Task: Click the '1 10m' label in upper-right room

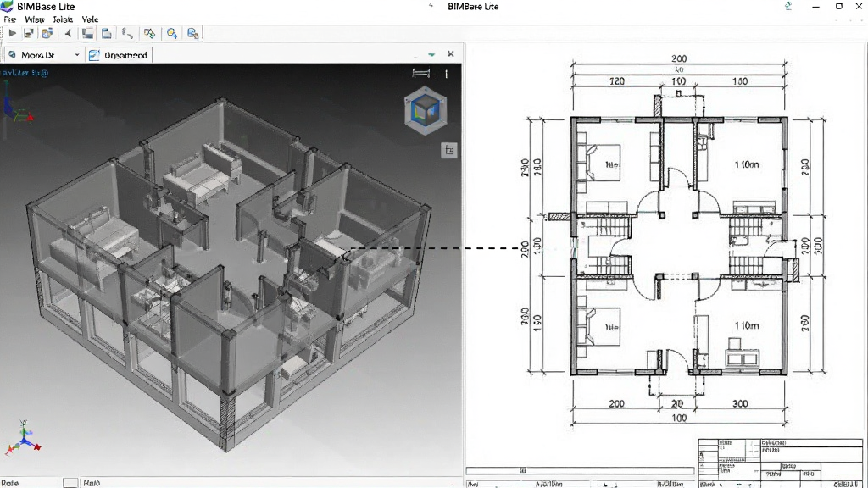Action: (x=747, y=164)
